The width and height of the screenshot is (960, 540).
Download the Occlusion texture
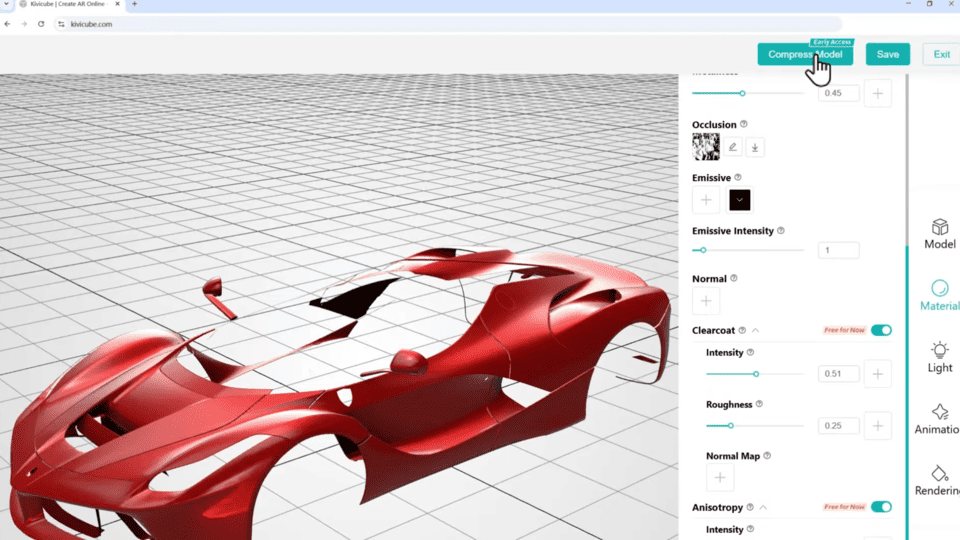[755, 147]
